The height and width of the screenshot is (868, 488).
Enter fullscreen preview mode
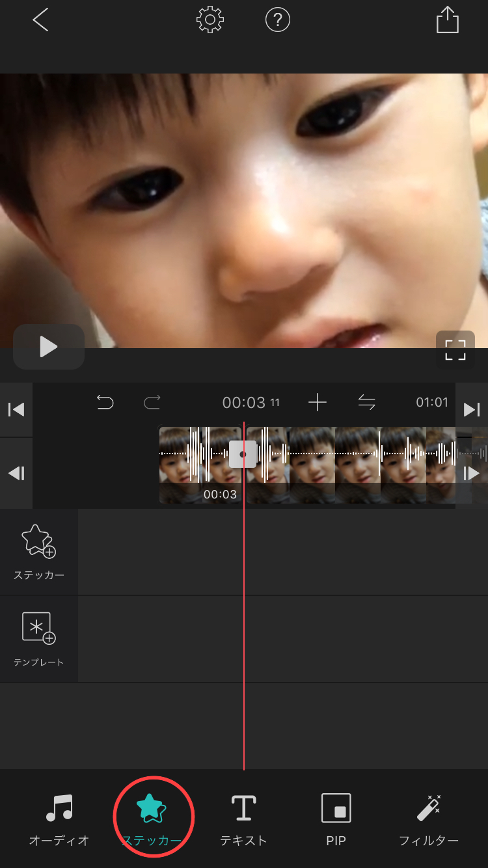[x=455, y=349]
